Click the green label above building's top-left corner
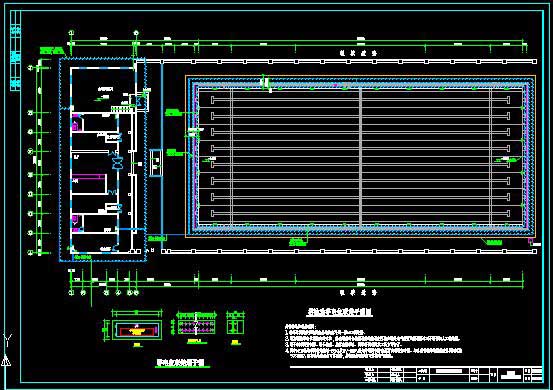This screenshot has height=390, width=553. coord(52,50)
